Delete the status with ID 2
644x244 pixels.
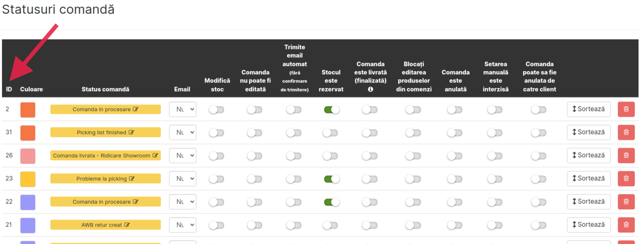coord(626,109)
